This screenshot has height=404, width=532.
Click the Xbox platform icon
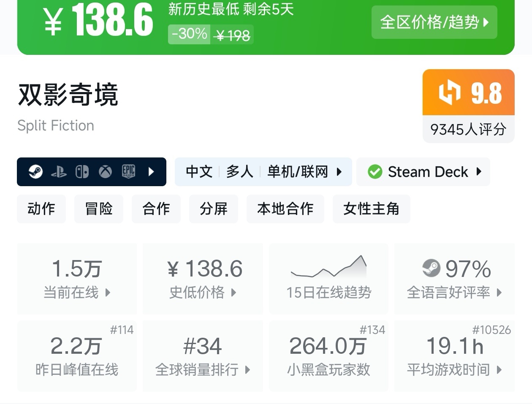[x=105, y=172]
